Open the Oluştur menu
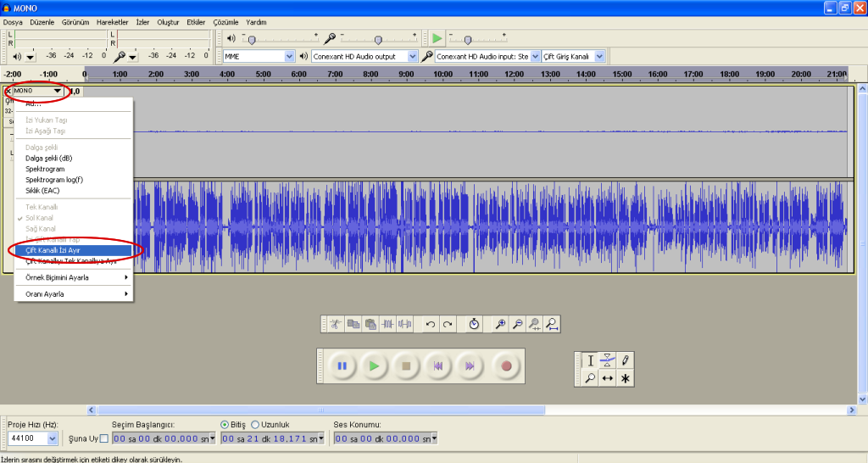Image resolution: width=868 pixels, height=463 pixels. click(x=169, y=22)
